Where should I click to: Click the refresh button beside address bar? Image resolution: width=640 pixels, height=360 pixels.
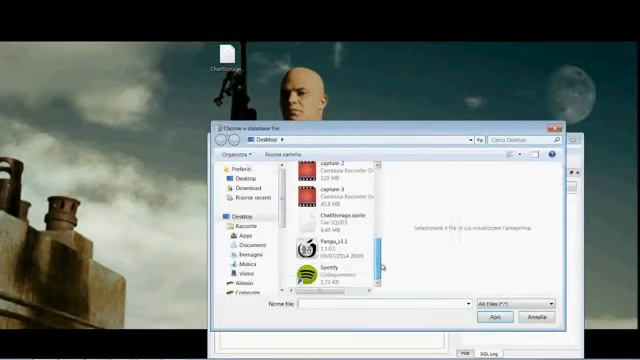(x=480, y=140)
